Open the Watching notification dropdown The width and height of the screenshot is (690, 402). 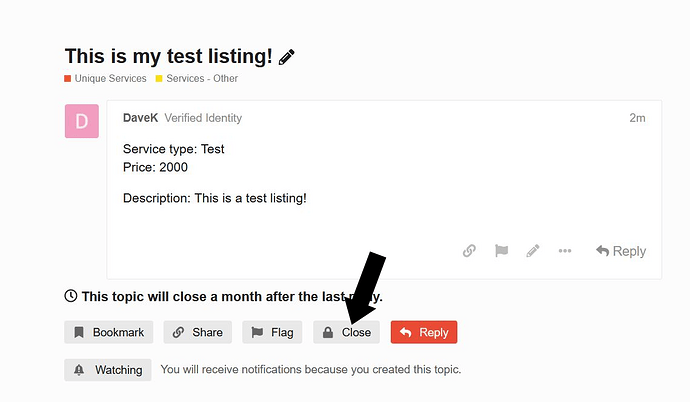(x=108, y=370)
